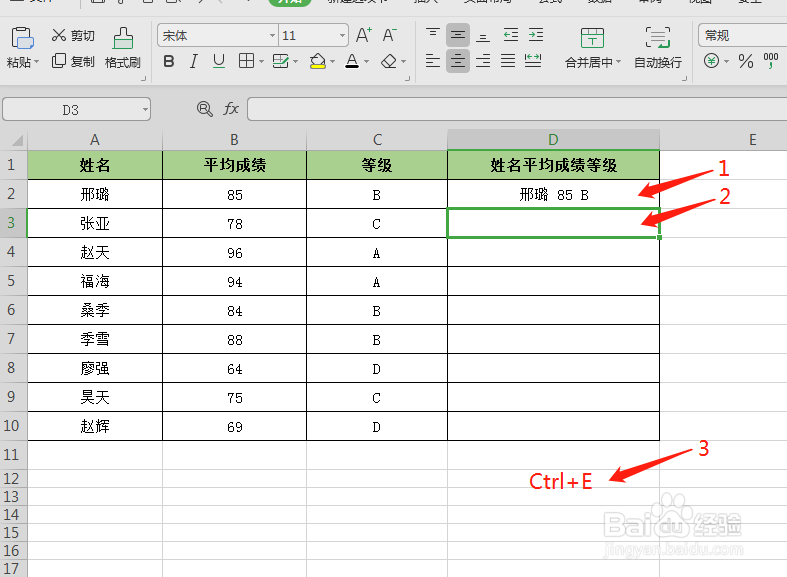Open the font color dropdown arrow
Image resolution: width=787 pixels, height=577 pixels.
366,62
